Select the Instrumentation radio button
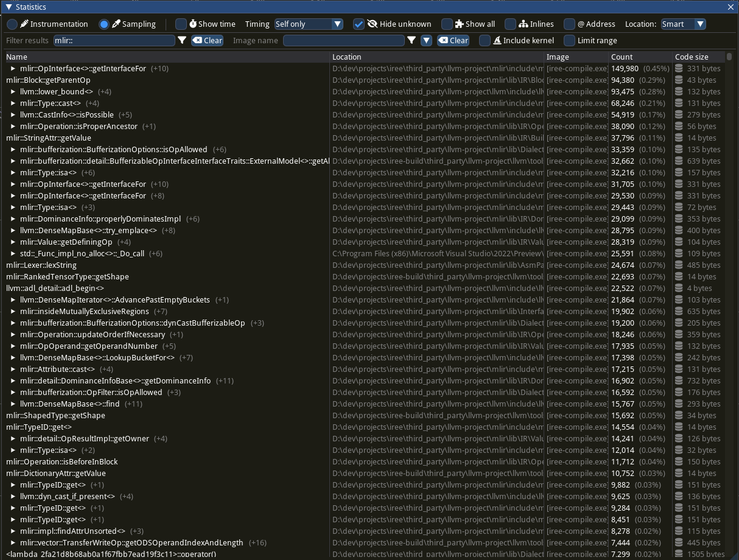 12,24
